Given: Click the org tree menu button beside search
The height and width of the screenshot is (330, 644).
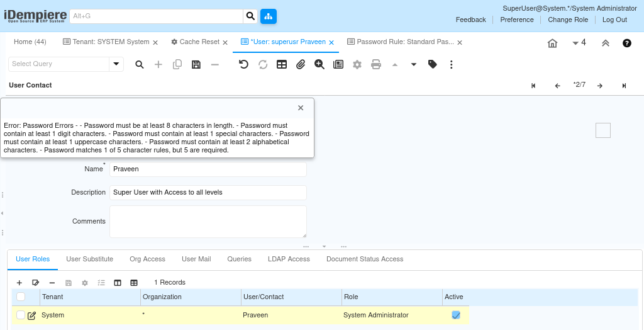Looking at the screenshot, I should 269,16.
